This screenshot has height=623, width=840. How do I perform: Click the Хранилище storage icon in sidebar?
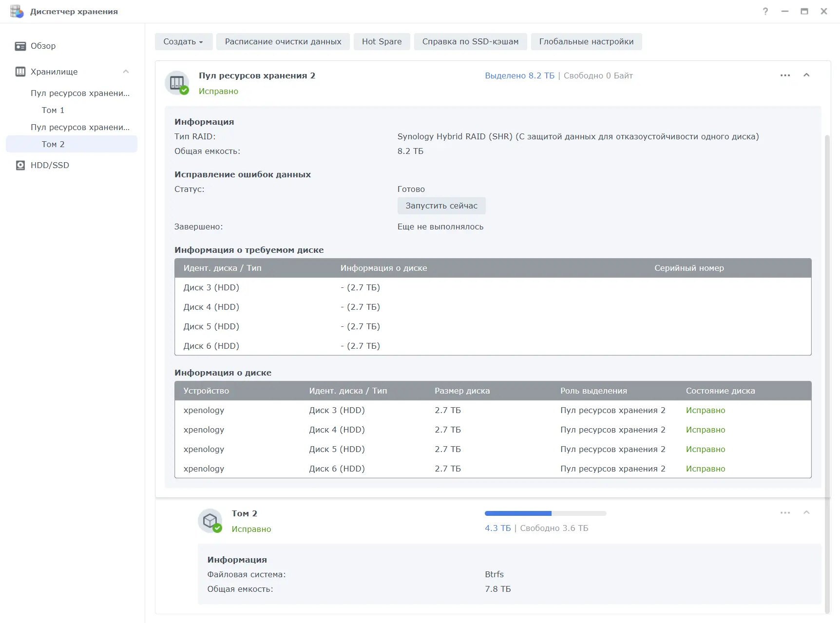tap(20, 72)
